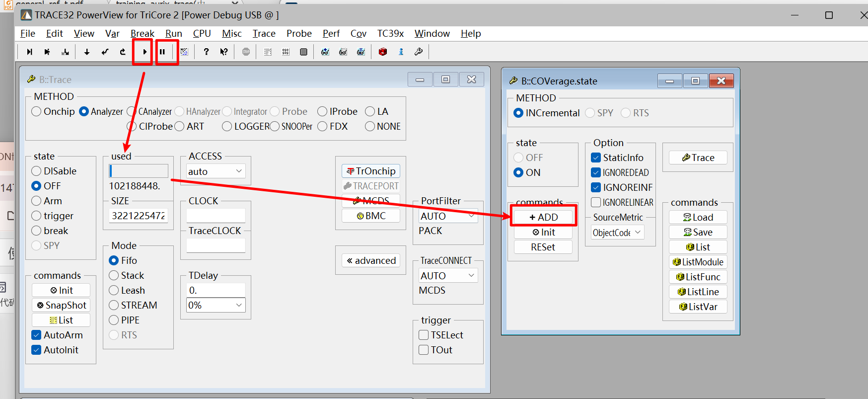Click the SnapShot command button
This screenshot has width=868, height=399.
(61, 305)
